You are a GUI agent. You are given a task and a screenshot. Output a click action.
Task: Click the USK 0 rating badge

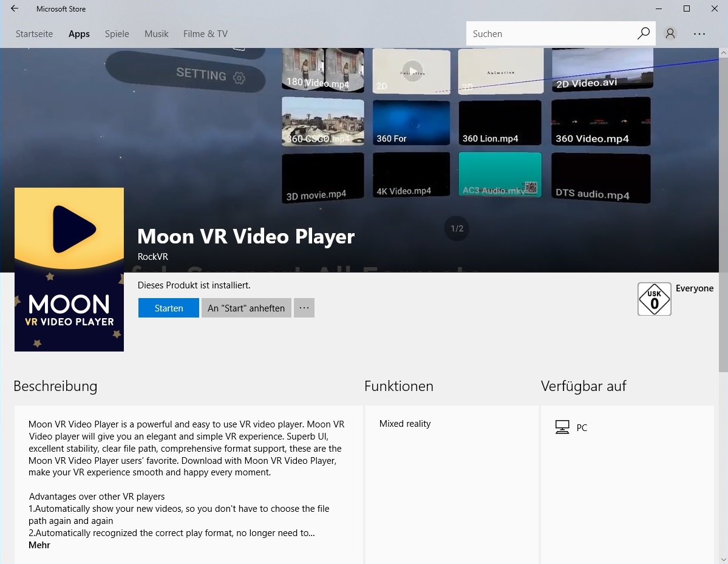click(654, 299)
